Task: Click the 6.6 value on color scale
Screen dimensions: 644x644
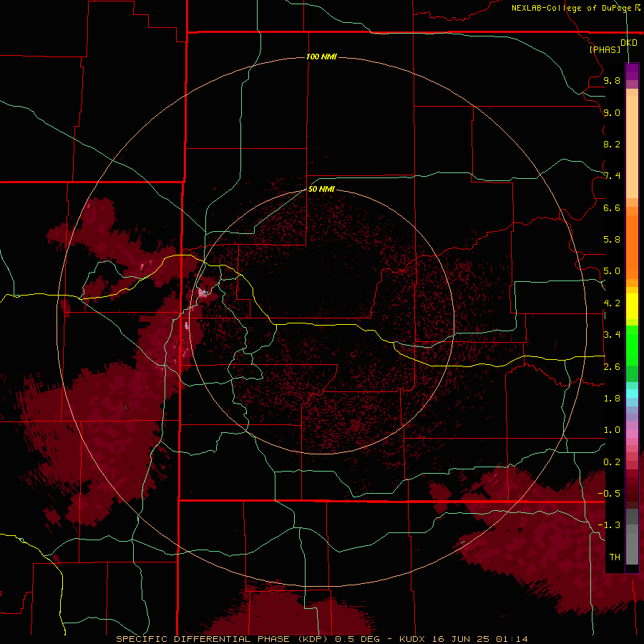Action: (x=612, y=208)
